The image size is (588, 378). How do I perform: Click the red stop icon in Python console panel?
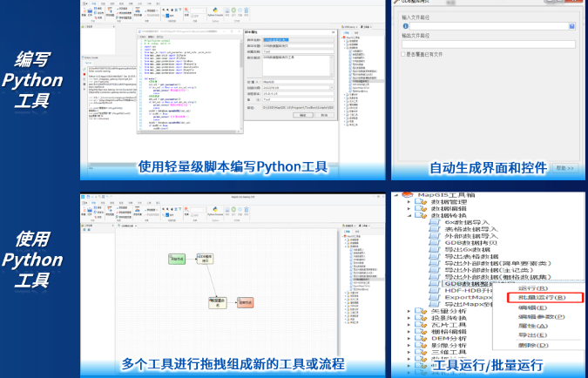[84, 74]
